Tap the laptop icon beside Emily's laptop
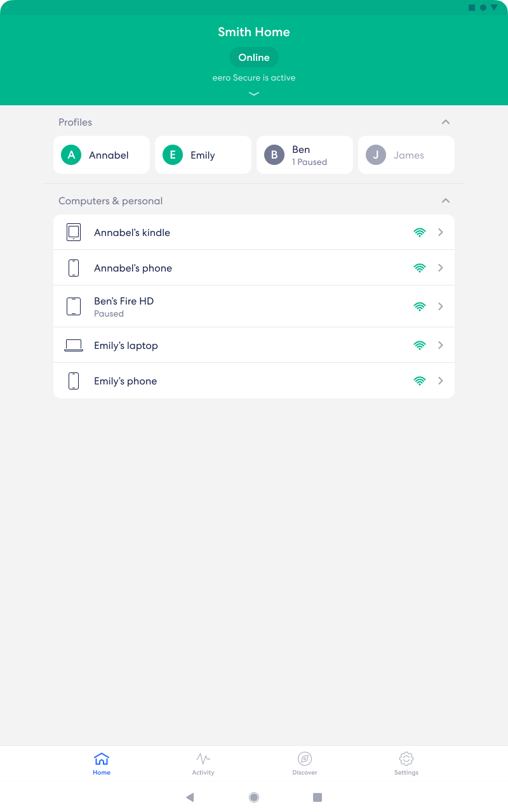 tap(74, 345)
